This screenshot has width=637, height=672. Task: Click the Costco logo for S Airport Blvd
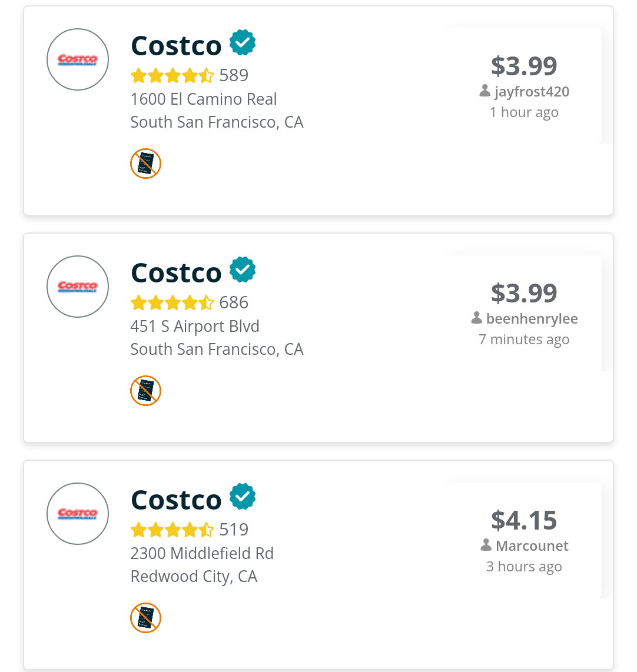tap(78, 287)
